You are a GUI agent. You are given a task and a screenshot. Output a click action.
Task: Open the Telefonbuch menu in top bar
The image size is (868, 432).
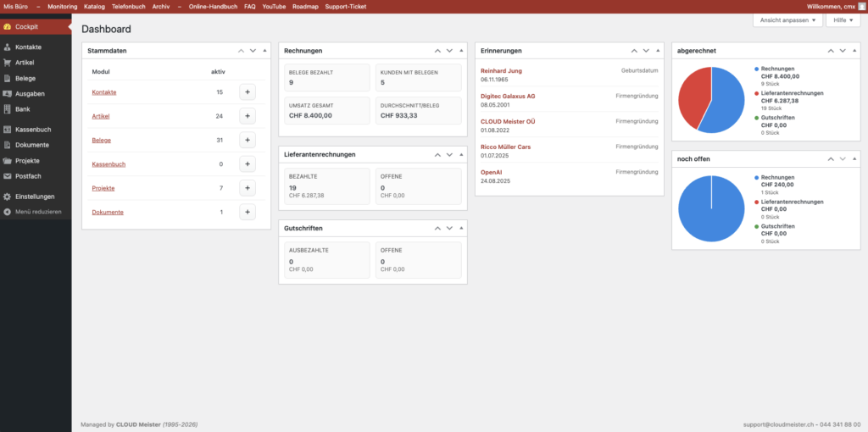(x=129, y=6)
